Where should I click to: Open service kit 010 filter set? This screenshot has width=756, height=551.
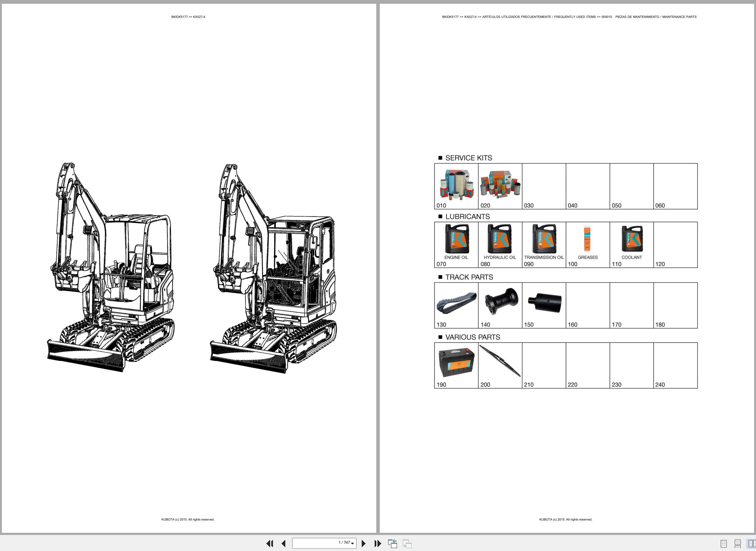[456, 186]
